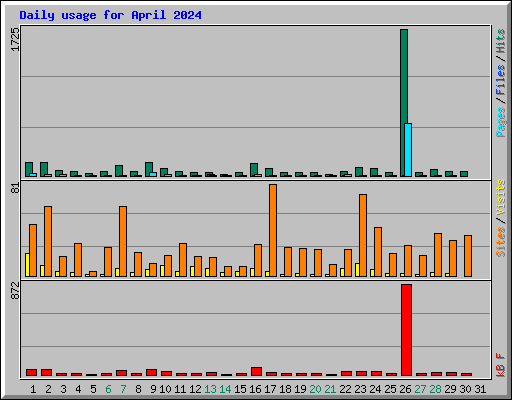The height and width of the screenshot is (400, 512).
Task: Select the yellow bar for day 1
Action: click(27, 265)
